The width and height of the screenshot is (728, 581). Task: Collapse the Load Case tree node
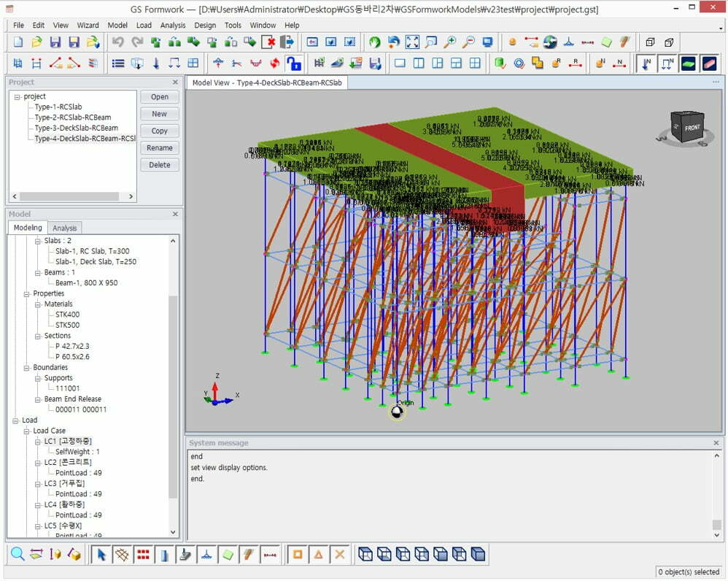tap(27, 431)
